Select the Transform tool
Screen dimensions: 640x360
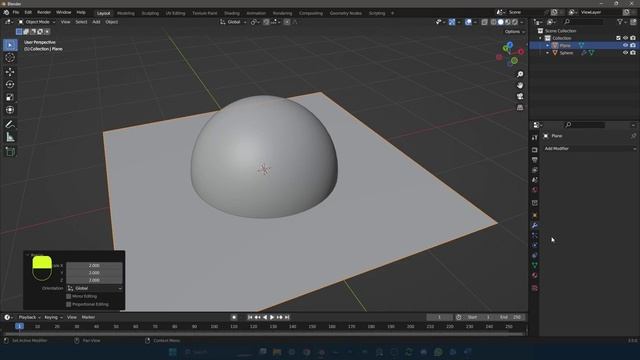[10, 110]
